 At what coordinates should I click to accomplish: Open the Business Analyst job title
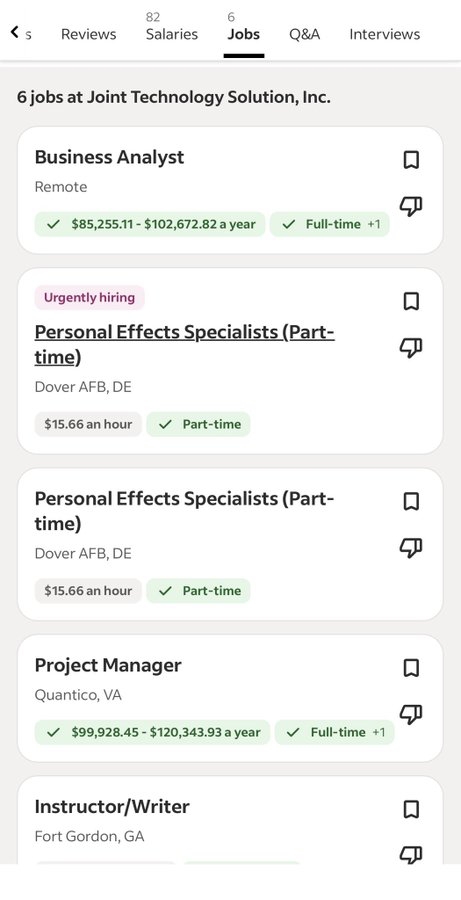[109, 157]
